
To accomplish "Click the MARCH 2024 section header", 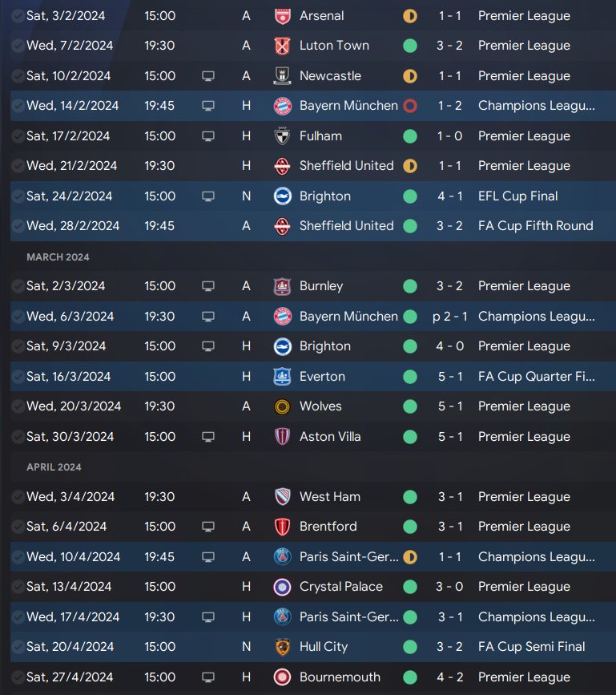I will pos(58,257).
